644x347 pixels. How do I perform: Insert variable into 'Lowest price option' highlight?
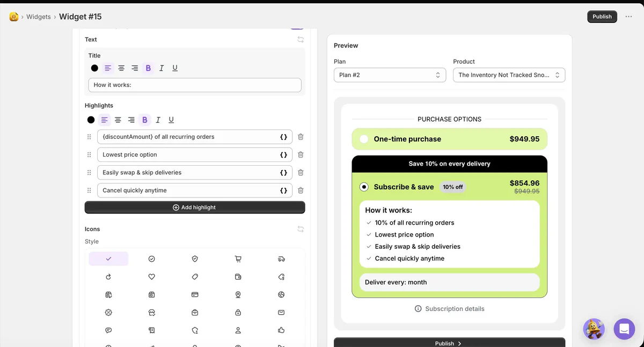[x=284, y=154]
